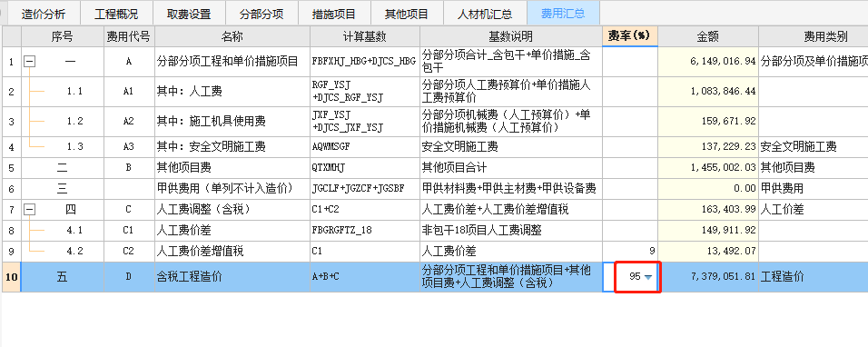This screenshot has width=868, height=347.
Task: Click the 基数说明 column header
Action: 510,37
